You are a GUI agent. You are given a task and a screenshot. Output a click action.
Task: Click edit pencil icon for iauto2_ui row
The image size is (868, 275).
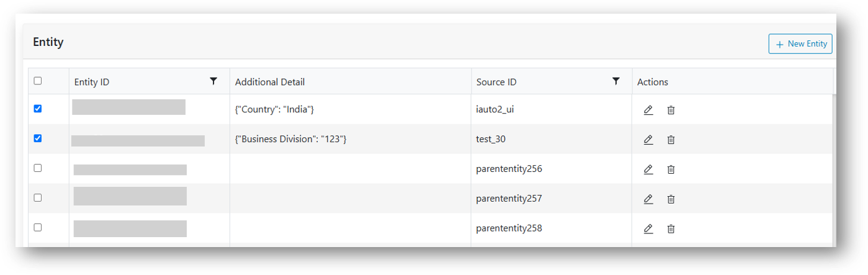coord(648,110)
